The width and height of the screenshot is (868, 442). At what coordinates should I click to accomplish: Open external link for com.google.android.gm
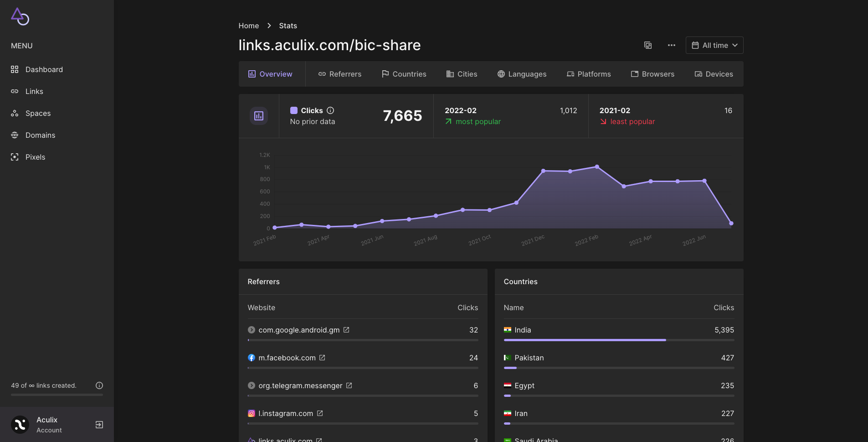(346, 330)
